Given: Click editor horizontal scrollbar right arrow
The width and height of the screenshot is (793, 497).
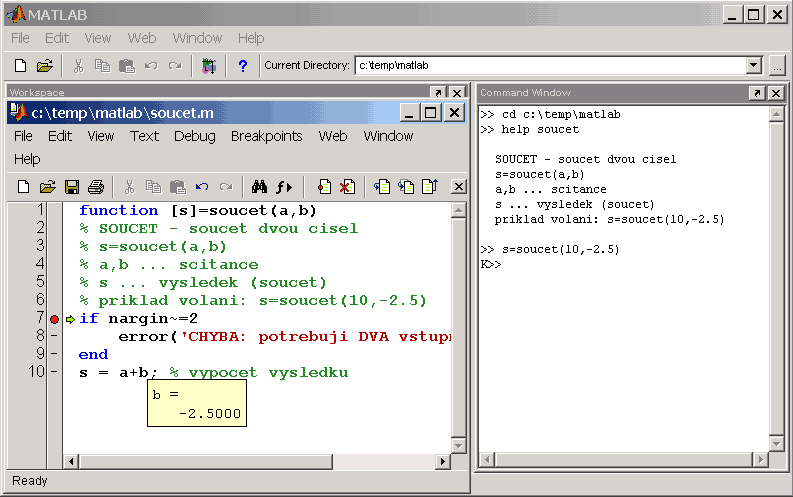Looking at the screenshot, I should [443, 461].
